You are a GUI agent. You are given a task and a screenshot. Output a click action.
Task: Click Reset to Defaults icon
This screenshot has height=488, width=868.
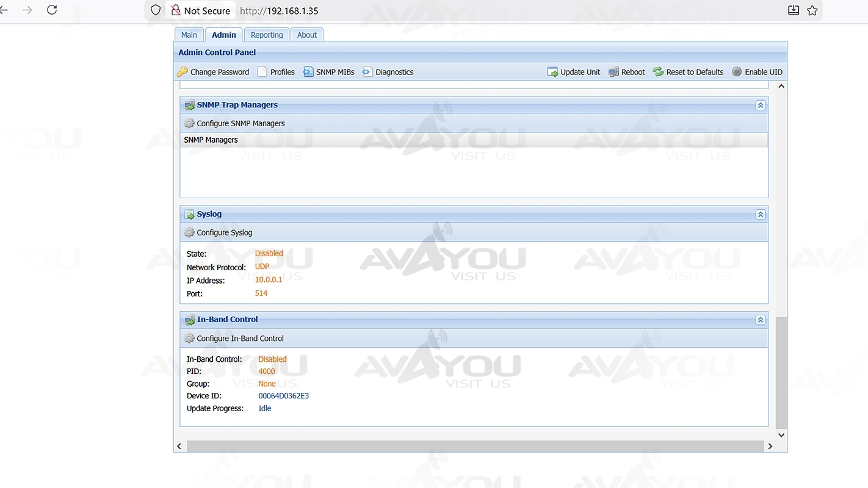658,72
